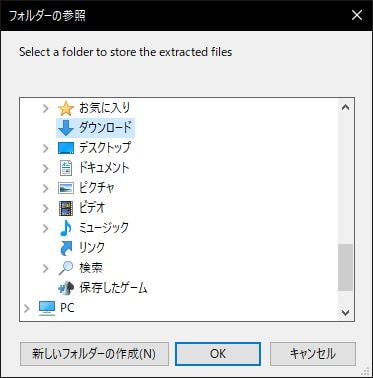Expand the ミュージック folder chevron

(46, 228)
